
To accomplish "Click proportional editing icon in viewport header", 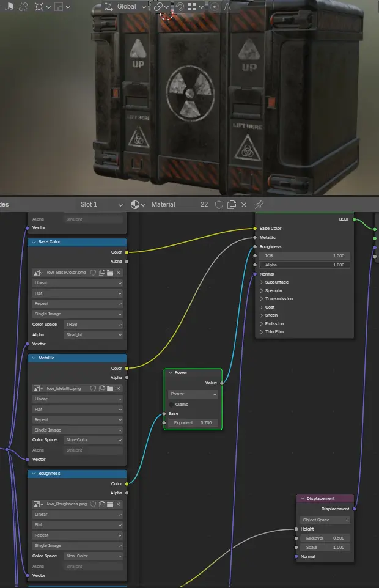I will [214, 7].
